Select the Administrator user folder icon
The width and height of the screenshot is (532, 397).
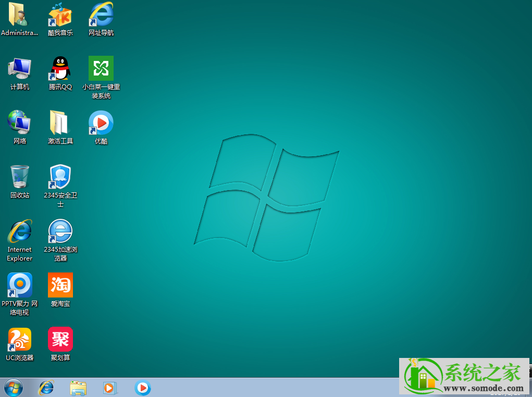[20, 15]
